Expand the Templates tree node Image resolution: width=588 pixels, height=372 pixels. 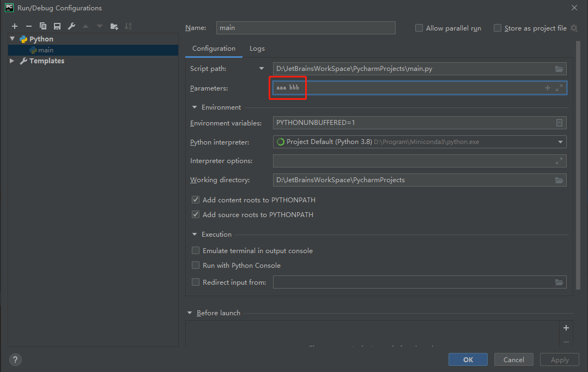pos(13,61)
